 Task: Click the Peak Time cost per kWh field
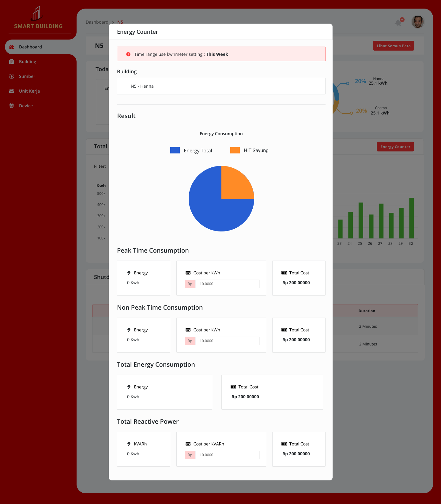(x=227, y=284)
